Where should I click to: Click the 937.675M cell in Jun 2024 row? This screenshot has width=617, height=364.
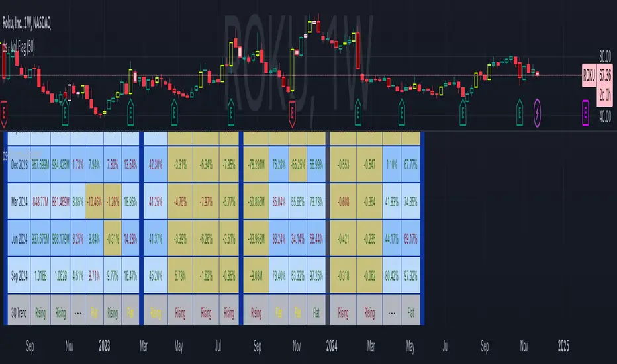[40, 238]
